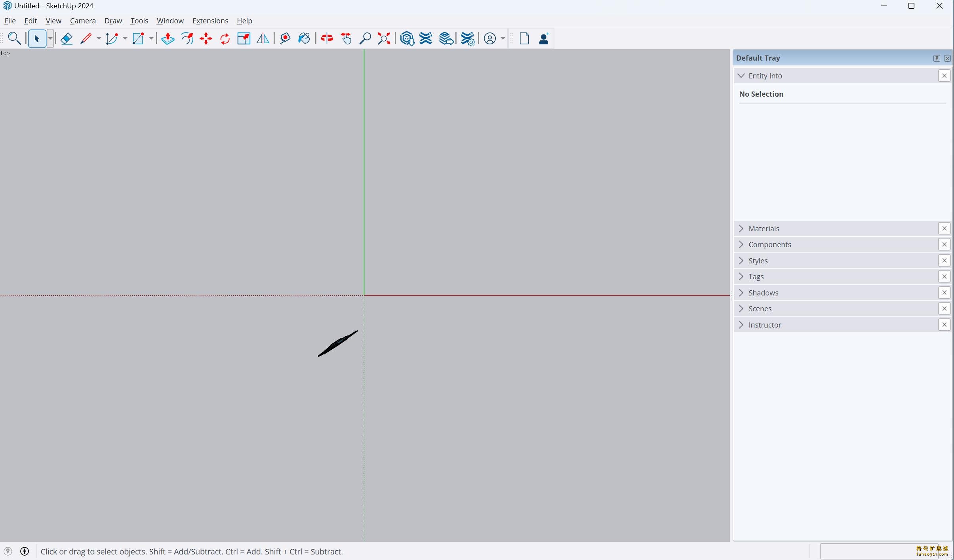Activate the Rotate tool
This screenshot has height=560, width=954.
225,38
